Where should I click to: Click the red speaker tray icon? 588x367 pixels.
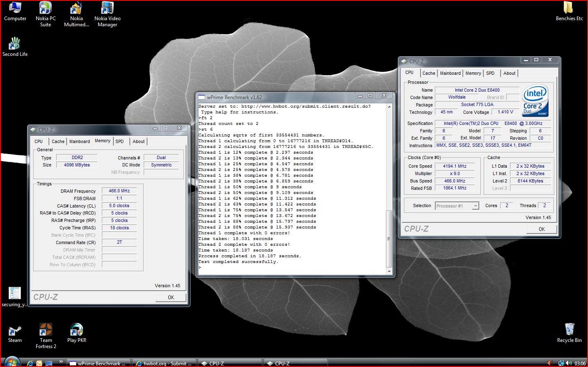(550, 363)
